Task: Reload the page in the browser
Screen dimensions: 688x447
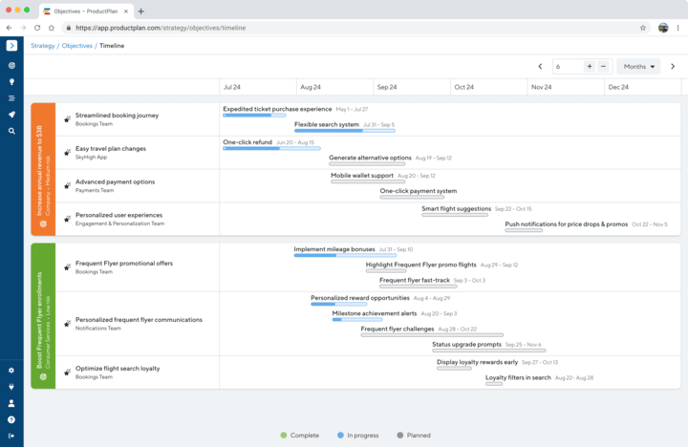Action: pyautogui.click(x=51, y=28)
